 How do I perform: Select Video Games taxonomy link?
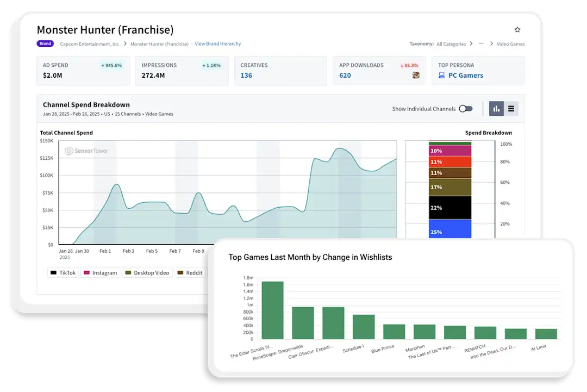(x=510, y=44)
